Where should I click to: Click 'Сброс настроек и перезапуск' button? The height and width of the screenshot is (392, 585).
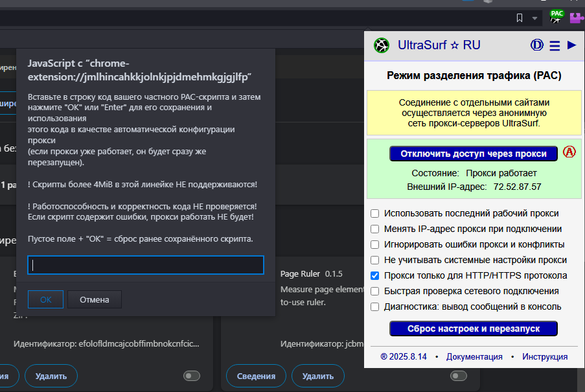coord(474,329)
